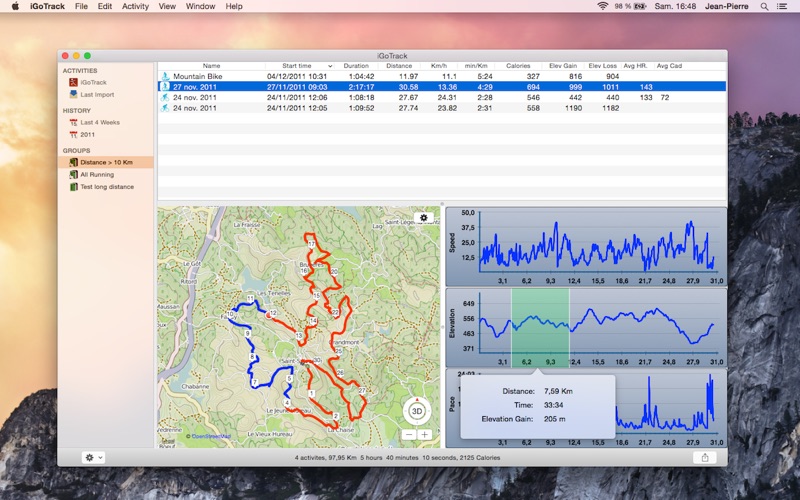Open the 2011 history calendar item

[x=88, y=134]
